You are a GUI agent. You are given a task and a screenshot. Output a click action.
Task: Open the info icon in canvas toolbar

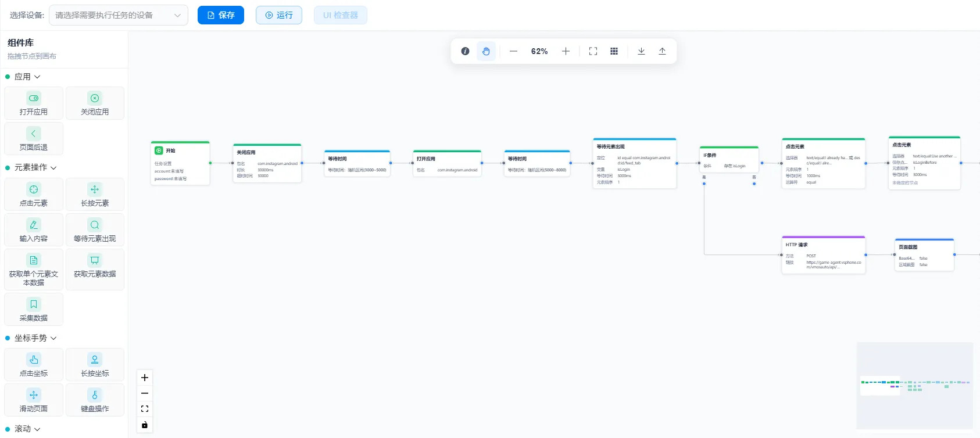465,51
